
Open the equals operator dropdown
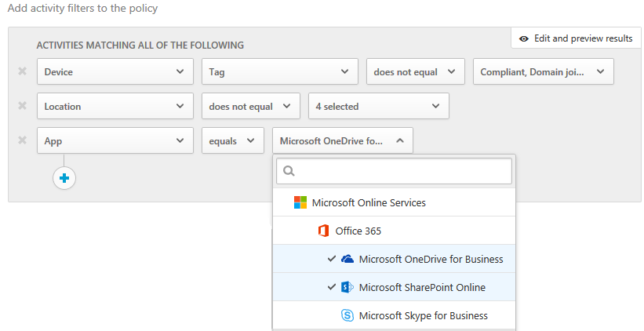pos(233,140)
